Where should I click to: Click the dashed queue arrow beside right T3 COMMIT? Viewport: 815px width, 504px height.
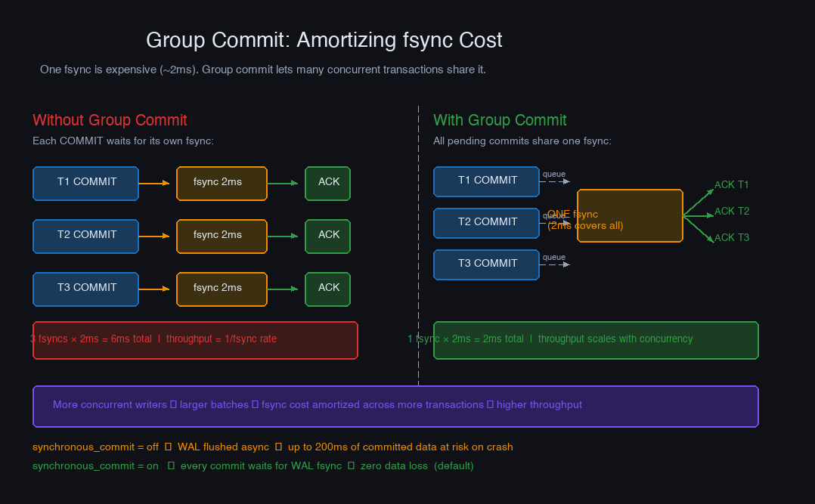(x=555, y=264)
